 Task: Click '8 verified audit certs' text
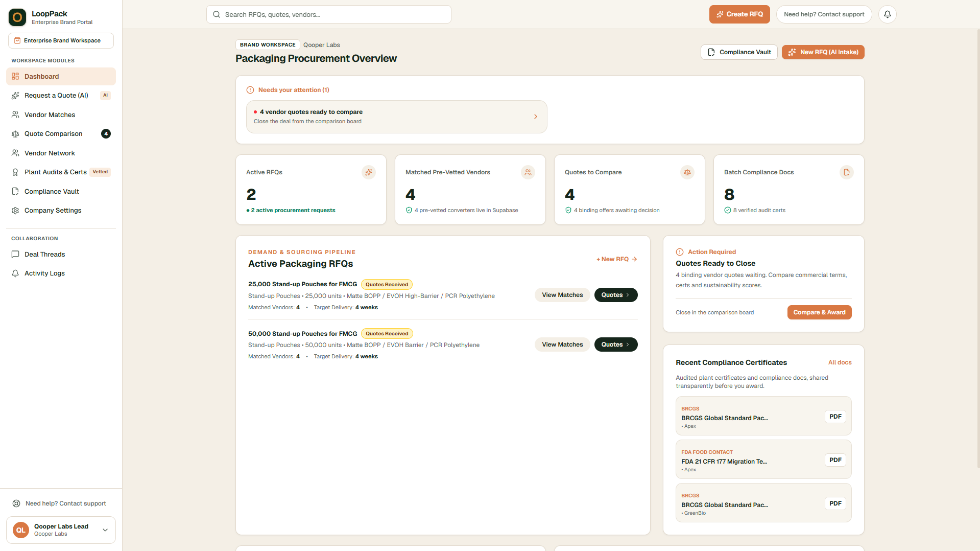pyautogui.click(x=759, y=210)
